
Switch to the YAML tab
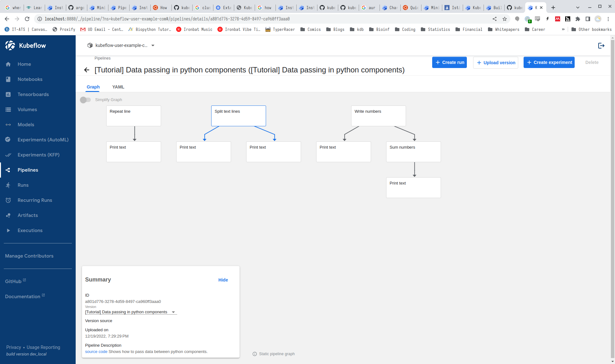tap(118, 87)
